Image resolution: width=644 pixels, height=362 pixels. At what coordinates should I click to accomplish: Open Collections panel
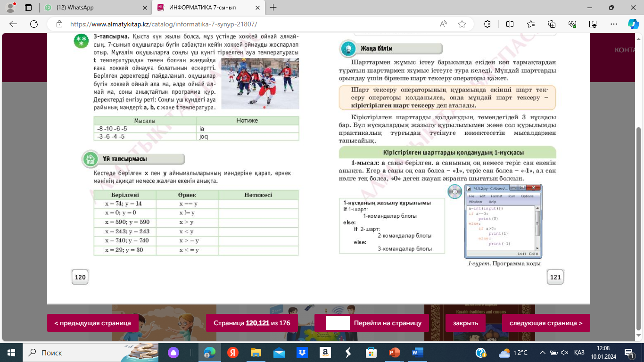click(x=552, y=24)
